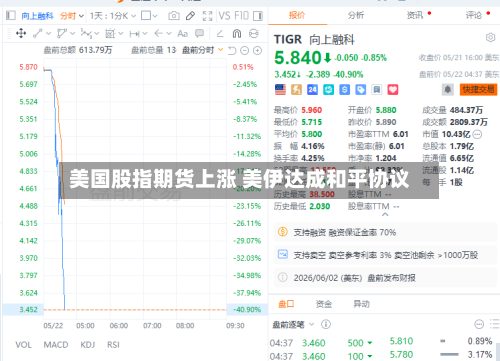Toggle the magnet snap tool
This screenshot has width=500, height=361.
[x=237, y=33]
